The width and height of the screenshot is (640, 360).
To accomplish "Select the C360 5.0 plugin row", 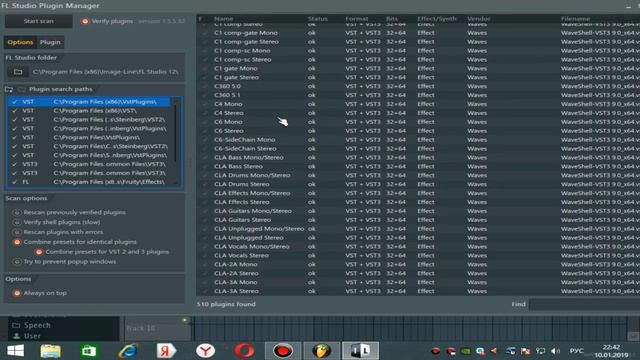I will pyautogui.click(x=418, y=86).
